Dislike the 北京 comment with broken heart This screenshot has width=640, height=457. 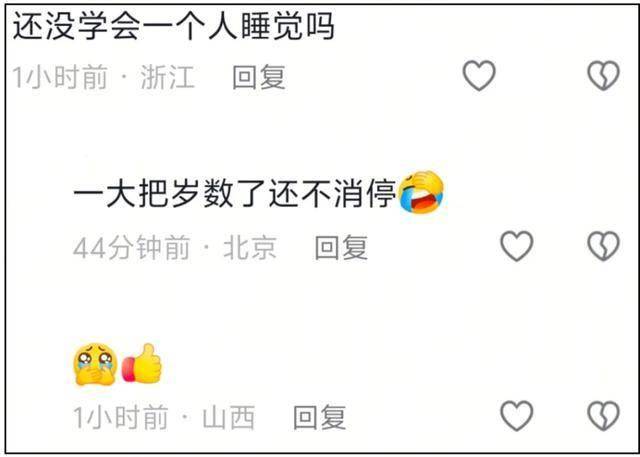(x=604, y=246)
